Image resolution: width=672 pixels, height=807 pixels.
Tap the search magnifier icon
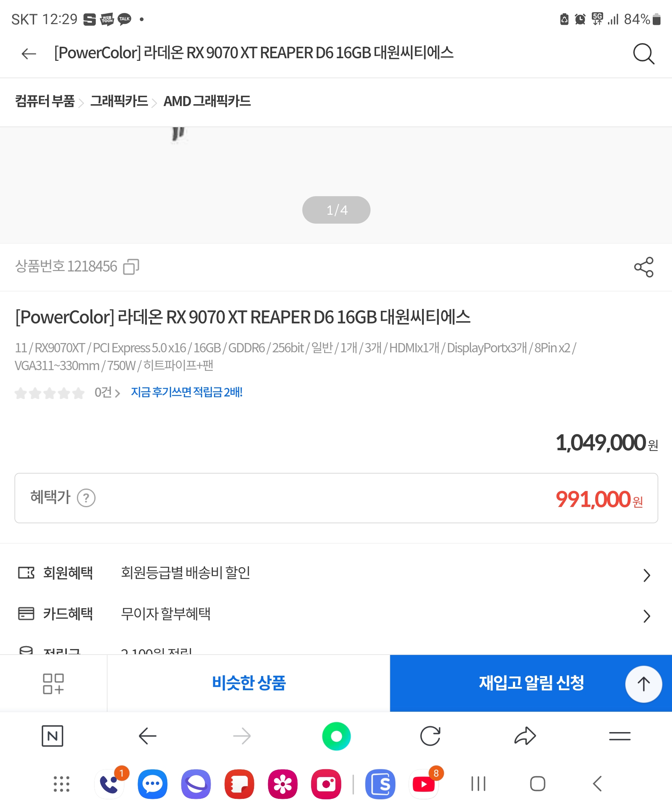[643, 53]
